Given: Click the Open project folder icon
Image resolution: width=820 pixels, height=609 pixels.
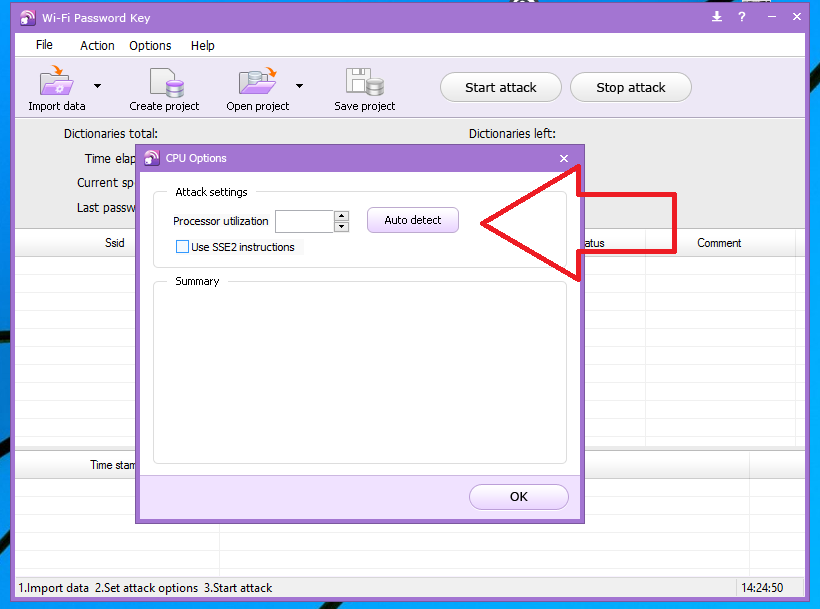Looking at the screenshot, I should [x=257, y=81].
